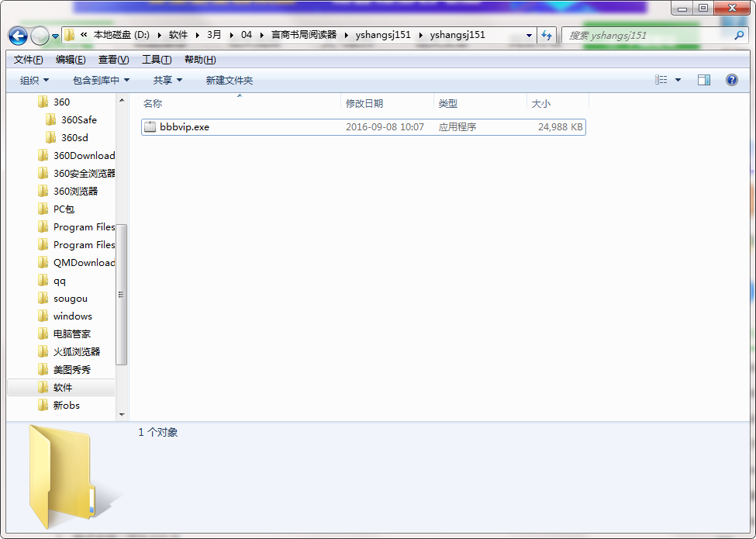Open the 编辑(E) menu

click(x=71, y=60)
